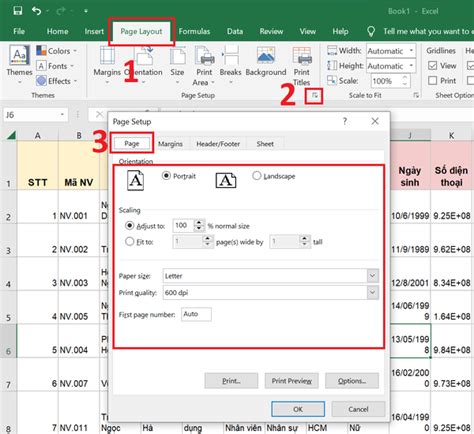Select the Page tab in Page Setup
The image size is (474, 434).
132,144
